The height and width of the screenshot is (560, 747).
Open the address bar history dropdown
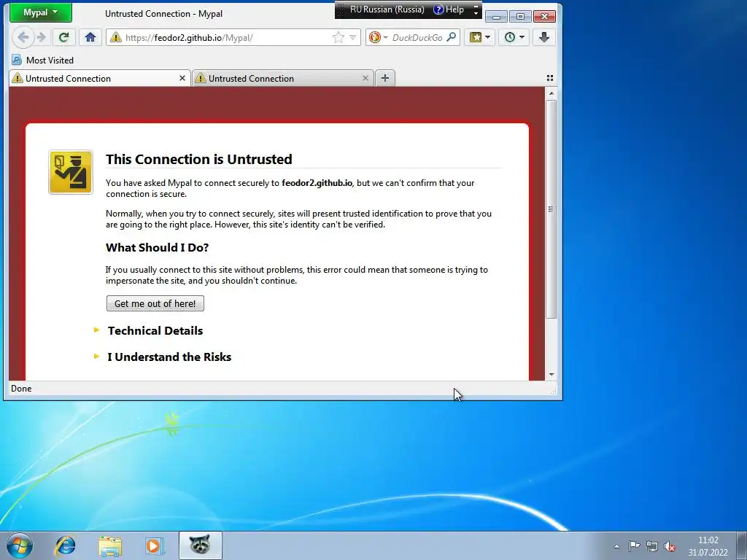pyautogui.click(x=352, y=38)
